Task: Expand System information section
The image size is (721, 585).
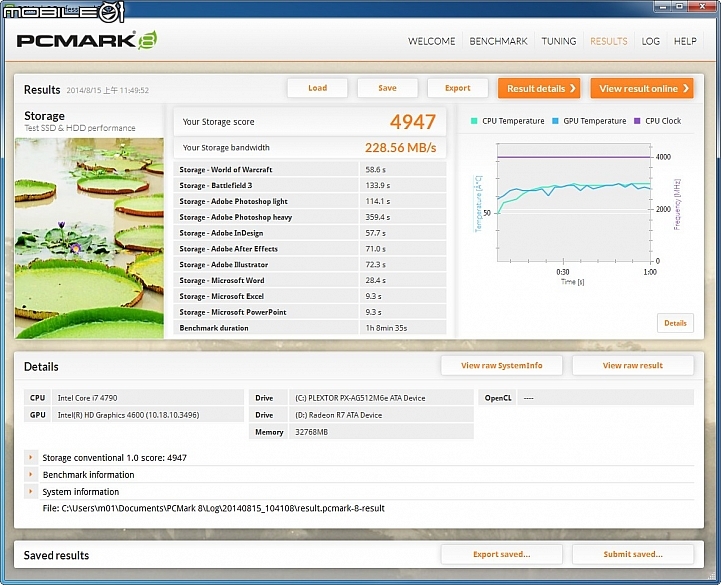Action: click(30, 492)
